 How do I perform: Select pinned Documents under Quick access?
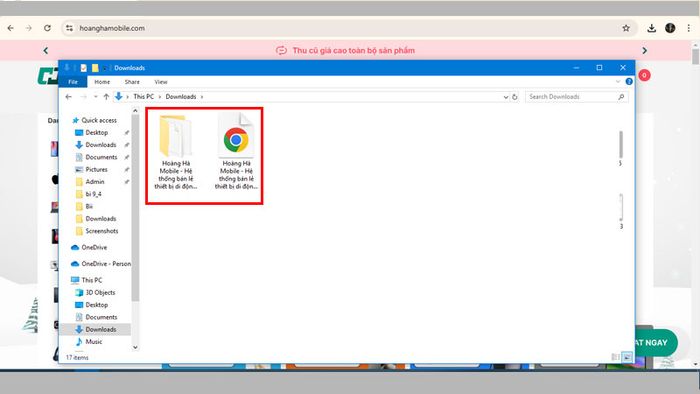[x=96, y=158]
